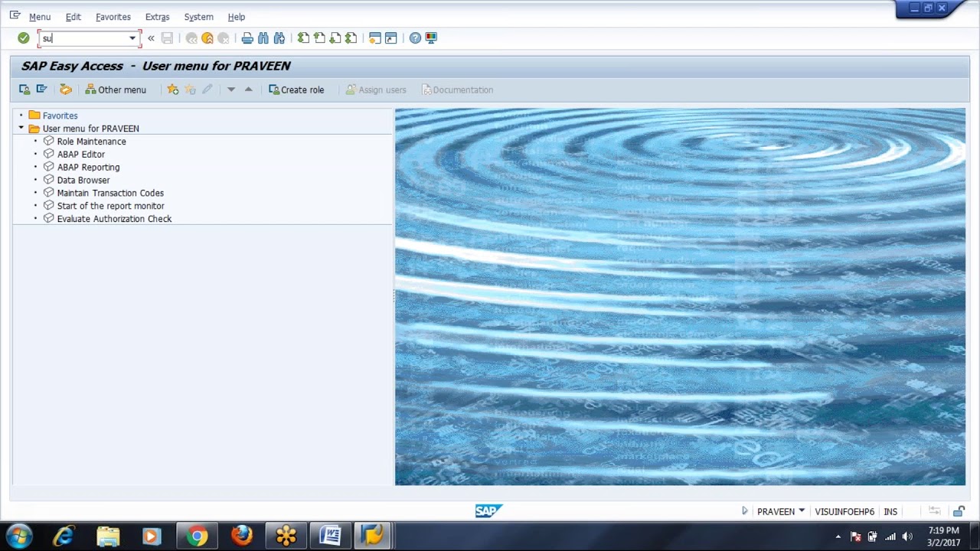
Task: Click the Previous Page icon
Action: (x=319, y=38)
